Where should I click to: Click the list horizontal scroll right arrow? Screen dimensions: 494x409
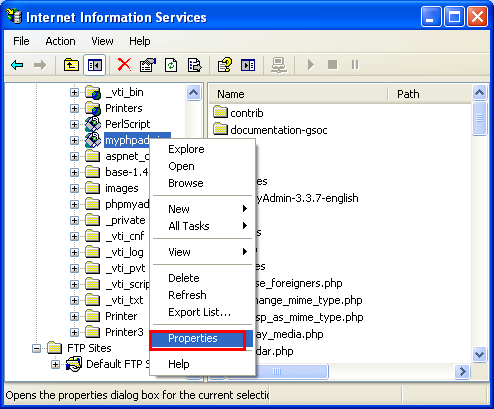pyautogui.click(x=463, y=371)
